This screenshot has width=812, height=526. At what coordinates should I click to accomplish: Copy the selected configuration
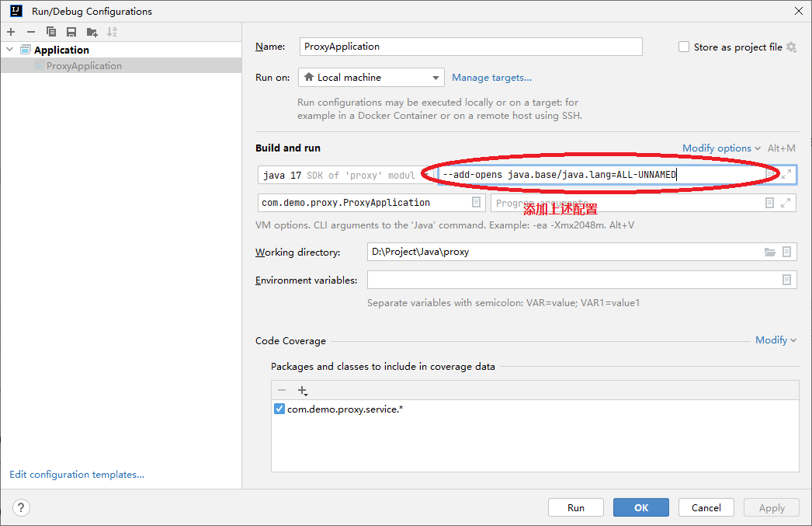51,32
